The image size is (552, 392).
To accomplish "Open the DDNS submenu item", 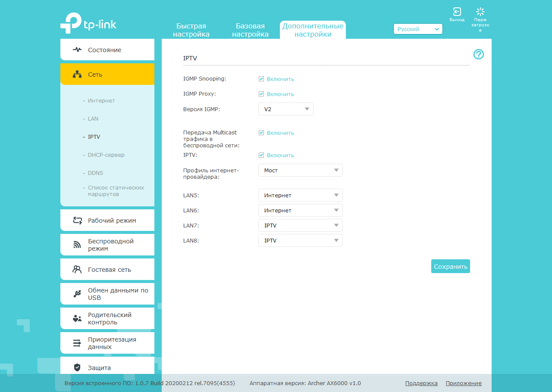I will pyautogui.click(x=95, y=173).
